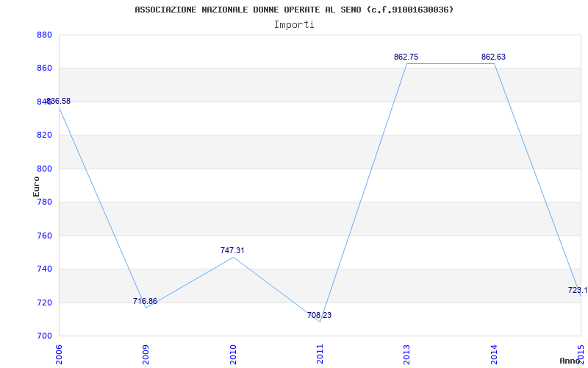Click the 880 y-axis value
588x368 pixels.
(x=44, y=35)
